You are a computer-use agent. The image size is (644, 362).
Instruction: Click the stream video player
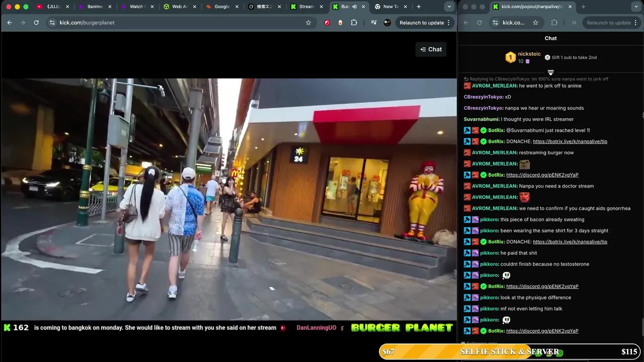pos(228,199)
